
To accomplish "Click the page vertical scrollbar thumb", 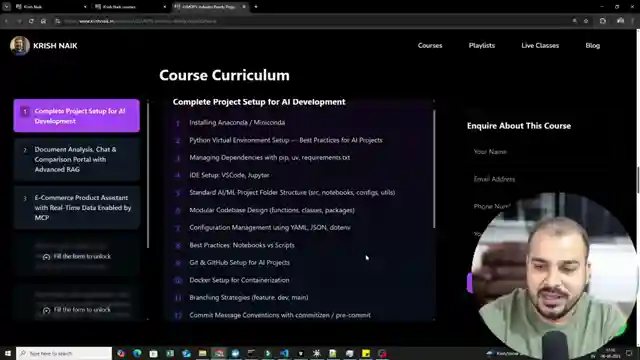I will pyautogui.click(x=638, y=180).
